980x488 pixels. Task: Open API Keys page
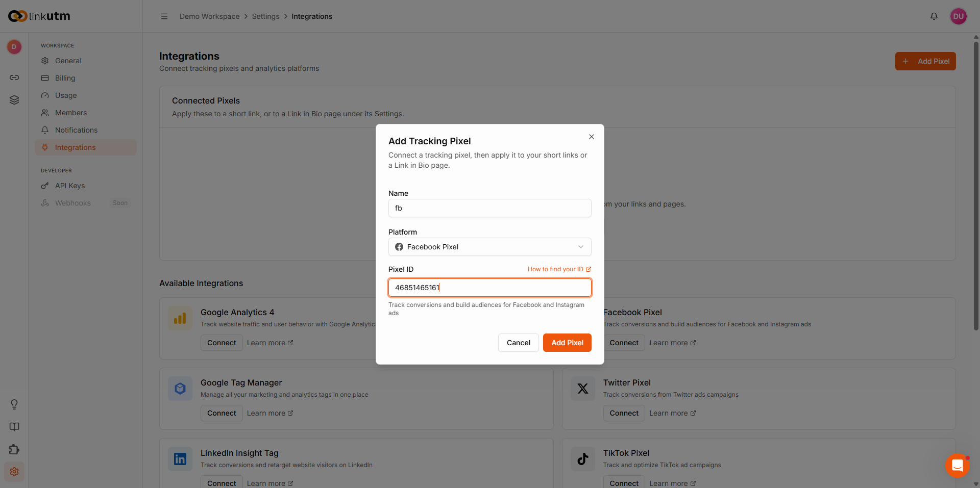coord(86,186)
